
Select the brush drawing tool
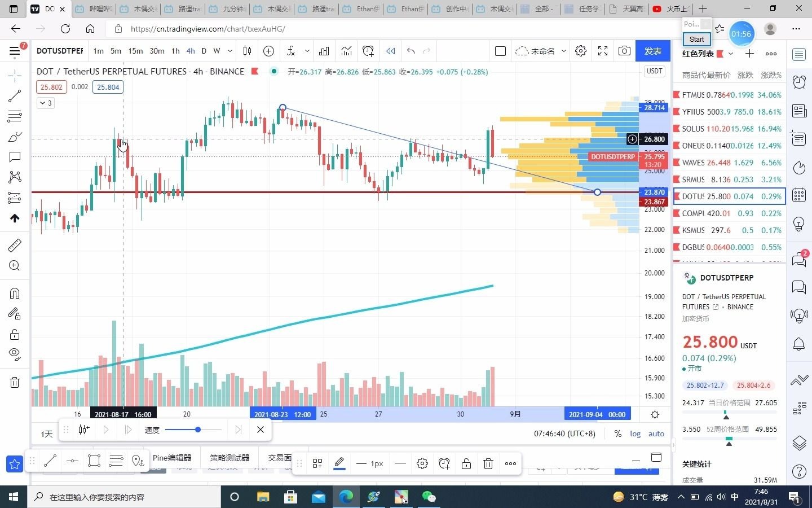pyautogui.click(x=15, y=137)
